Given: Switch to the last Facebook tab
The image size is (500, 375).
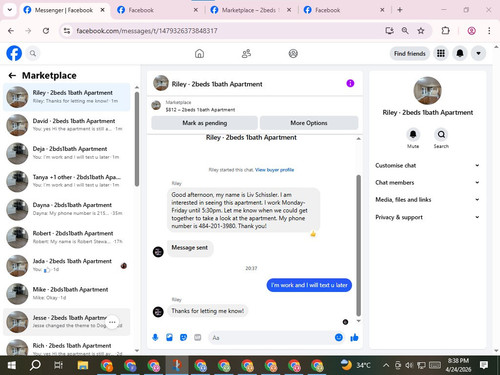Looking at the screenshot, I should [344, 10].
